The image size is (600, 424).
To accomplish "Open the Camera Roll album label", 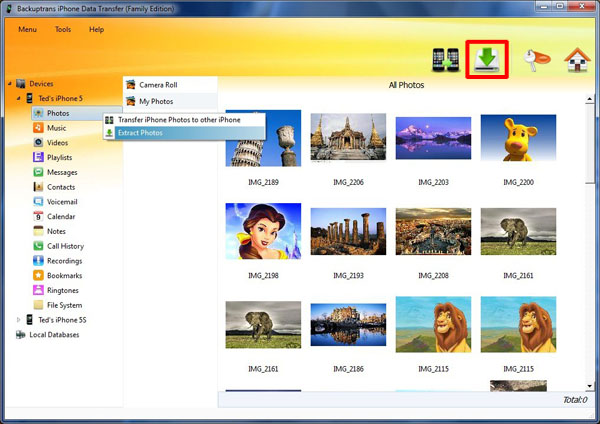I will 158,85.
